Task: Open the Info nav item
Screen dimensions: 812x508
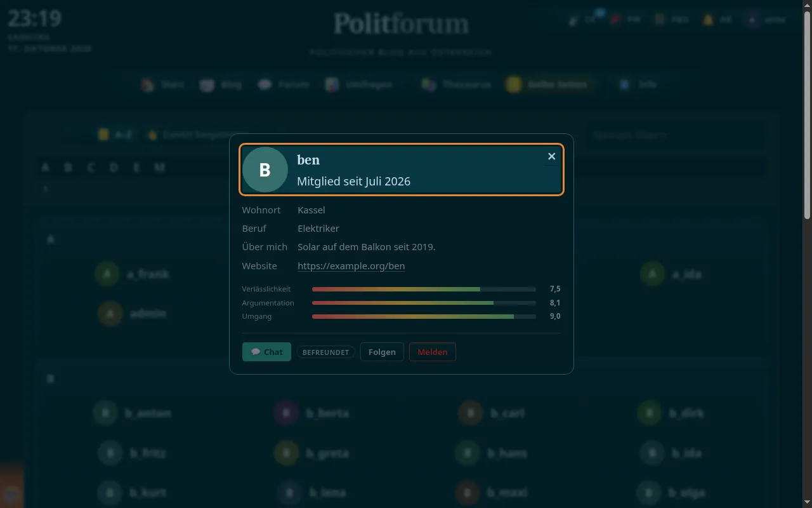Action: click(x=638, y=84)
